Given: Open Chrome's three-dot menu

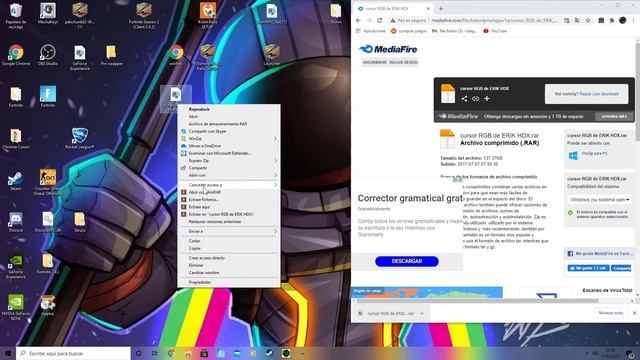Looking at the screenshot, I should 633,20.
